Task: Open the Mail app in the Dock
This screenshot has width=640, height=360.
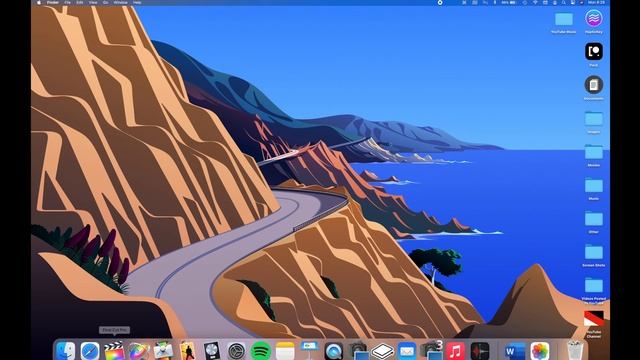Action: 407,351
